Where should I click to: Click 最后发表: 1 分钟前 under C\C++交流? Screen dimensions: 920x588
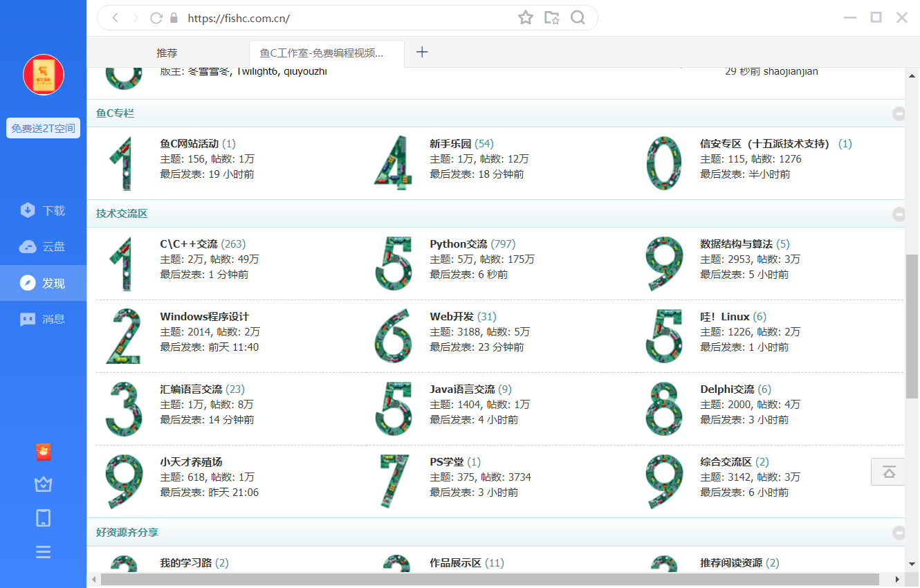point(204,275)
